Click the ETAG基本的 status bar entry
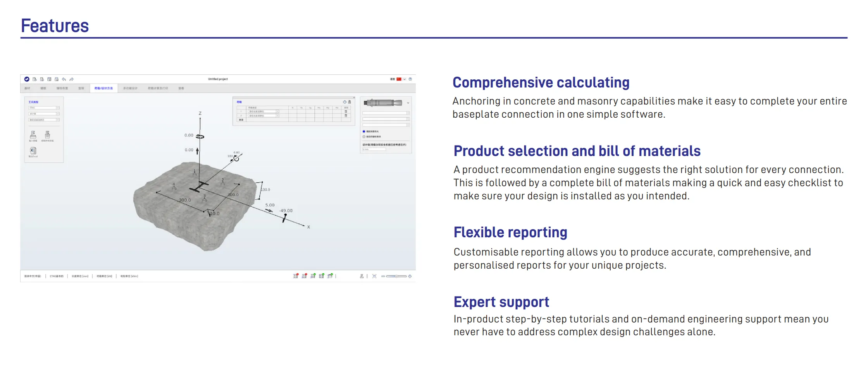This screenshot has width=868, height=367. [57, 276]
